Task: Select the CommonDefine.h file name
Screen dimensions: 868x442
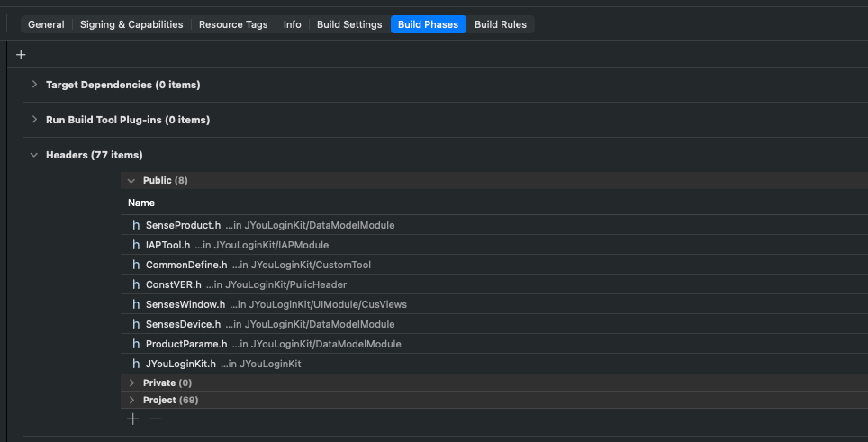Action: click(x=186, y=265)
